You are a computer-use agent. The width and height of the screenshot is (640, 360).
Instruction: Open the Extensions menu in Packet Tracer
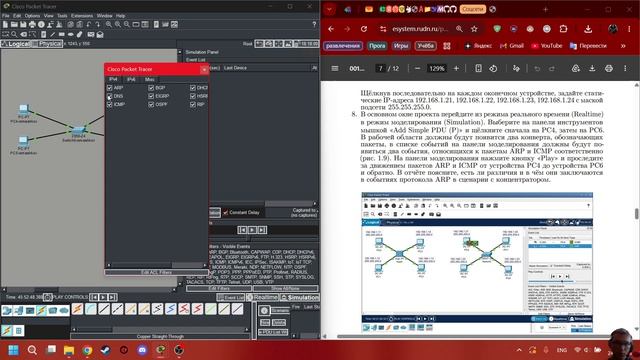(82, 16)
